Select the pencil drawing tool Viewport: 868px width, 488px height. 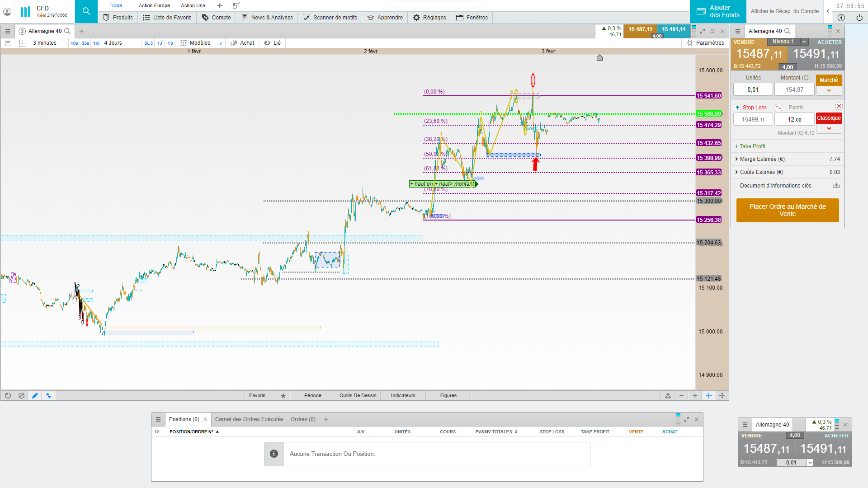[35, 396]
